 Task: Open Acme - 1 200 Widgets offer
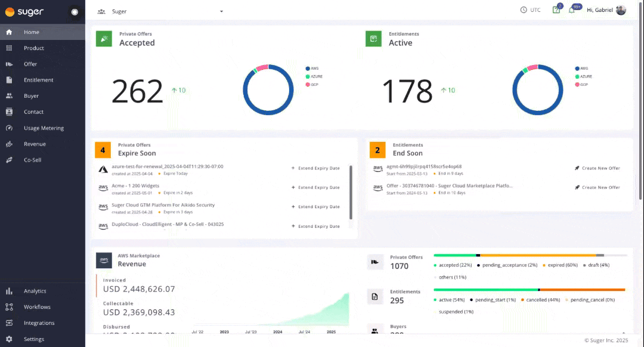(135, 185)
